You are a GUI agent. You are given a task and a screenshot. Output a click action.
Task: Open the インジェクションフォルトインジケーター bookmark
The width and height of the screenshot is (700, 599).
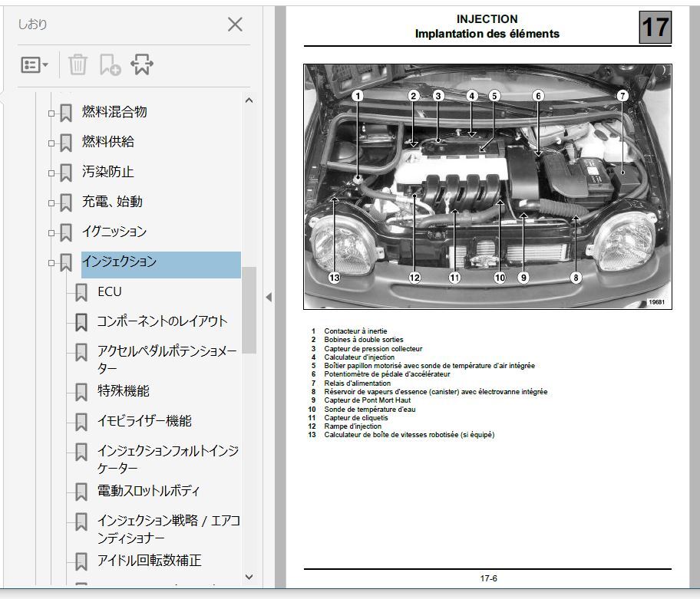(x=168, y=459)
